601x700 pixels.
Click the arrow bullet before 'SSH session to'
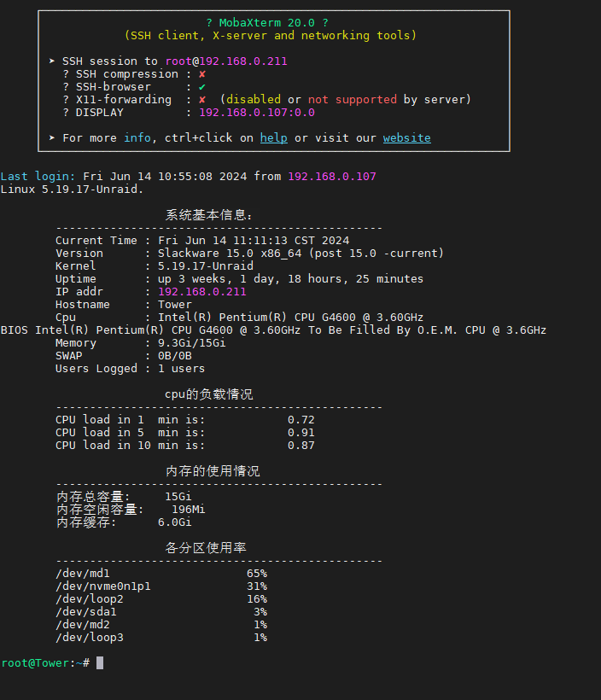[52, 61]
